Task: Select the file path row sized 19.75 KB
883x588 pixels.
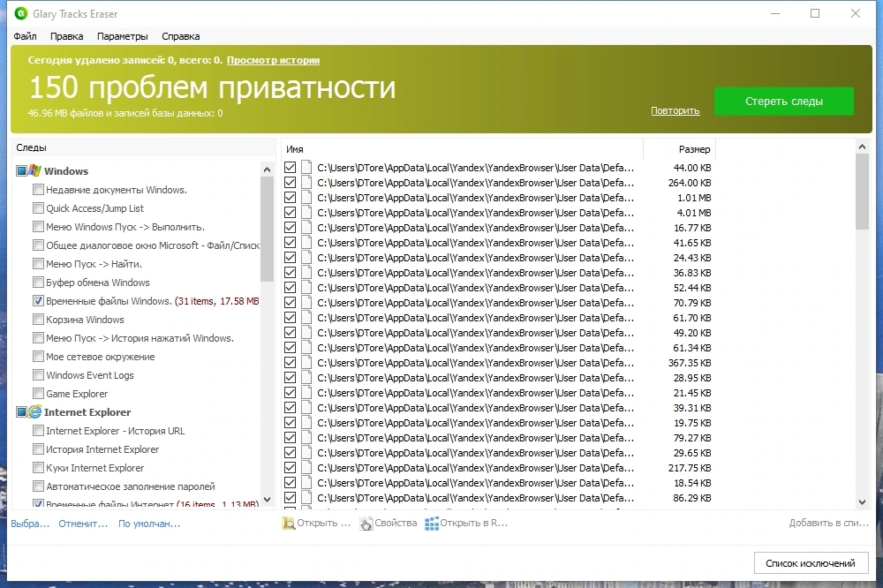Action: 475,422
